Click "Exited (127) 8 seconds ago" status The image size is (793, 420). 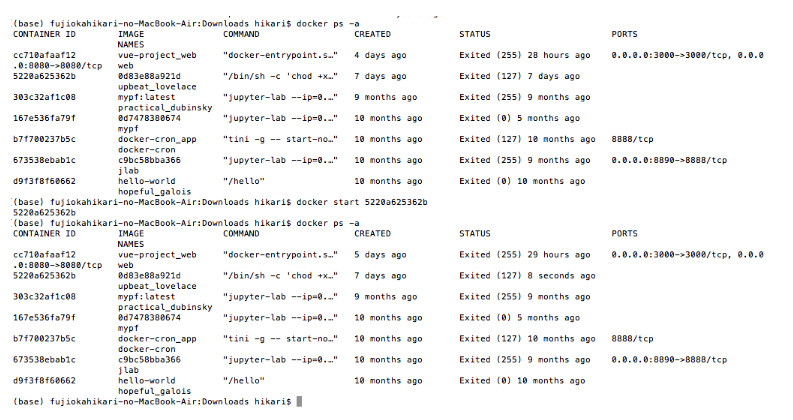[x=527, y=276]
